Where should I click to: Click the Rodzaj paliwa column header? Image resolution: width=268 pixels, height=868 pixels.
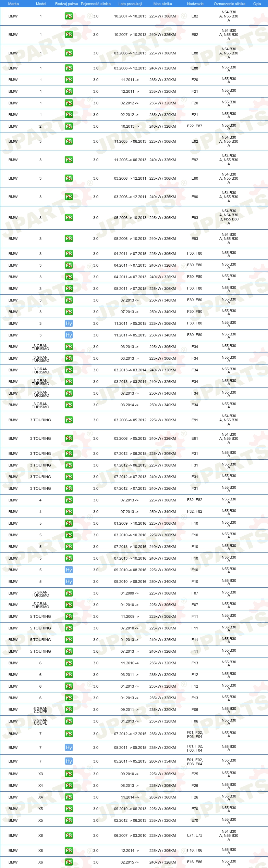coord(66,4)
